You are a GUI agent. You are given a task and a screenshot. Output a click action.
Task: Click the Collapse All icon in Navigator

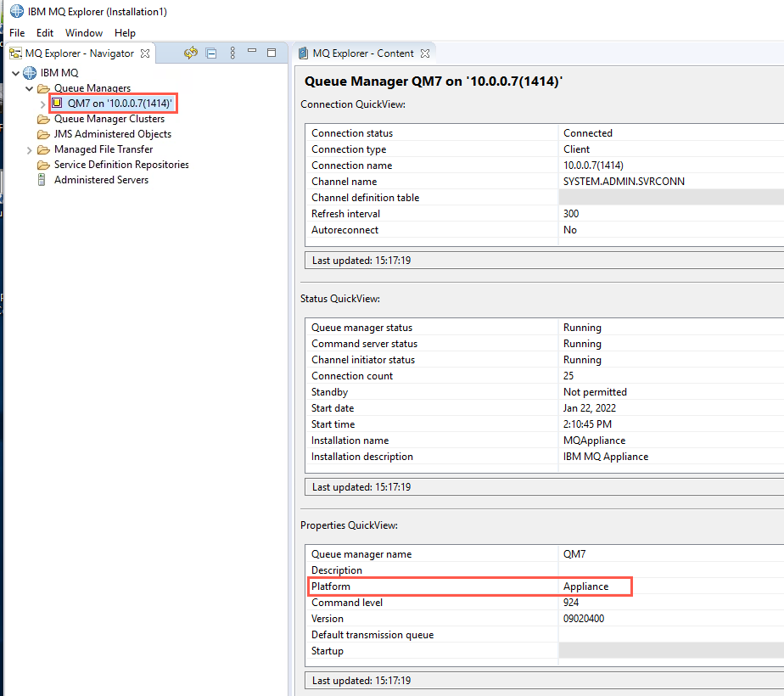211,53
